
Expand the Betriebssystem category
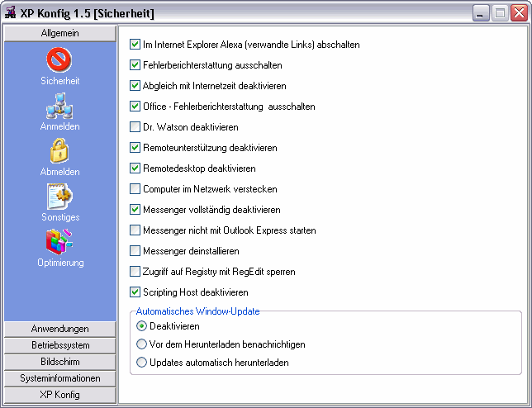[59, 345]
